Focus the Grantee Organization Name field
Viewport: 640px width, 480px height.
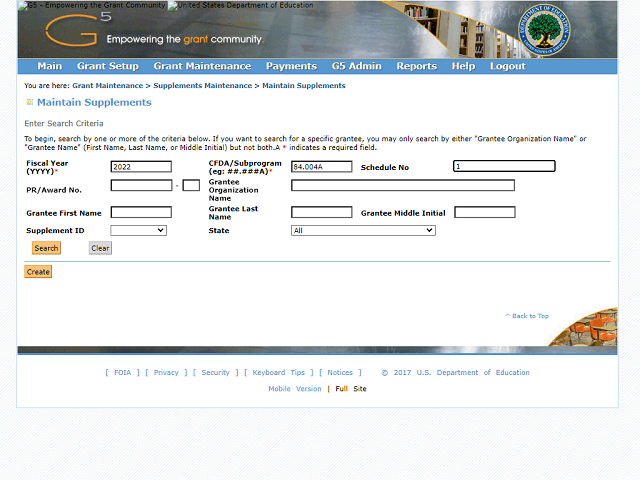[x=403, y=185]
